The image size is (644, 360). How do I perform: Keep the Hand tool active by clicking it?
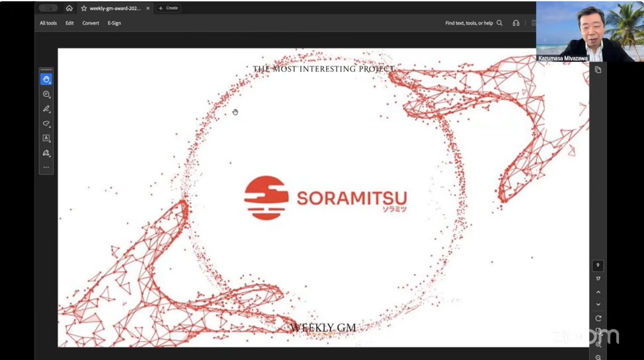[46, 79]
